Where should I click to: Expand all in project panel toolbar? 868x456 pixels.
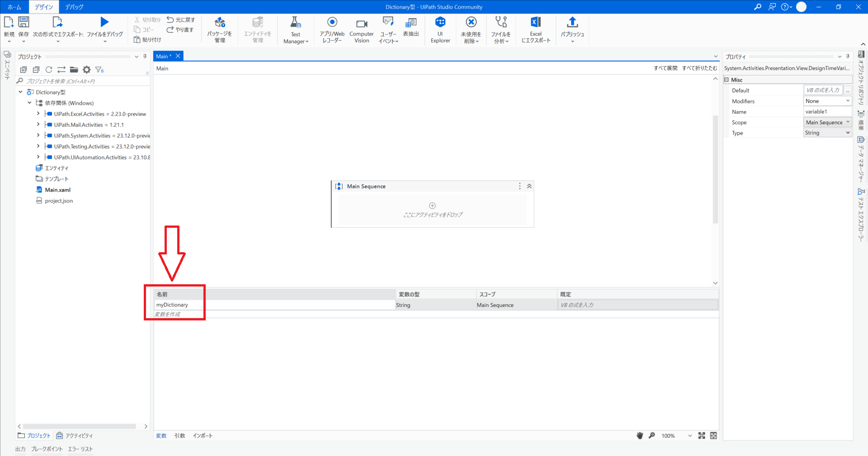(x=24, y=70)
